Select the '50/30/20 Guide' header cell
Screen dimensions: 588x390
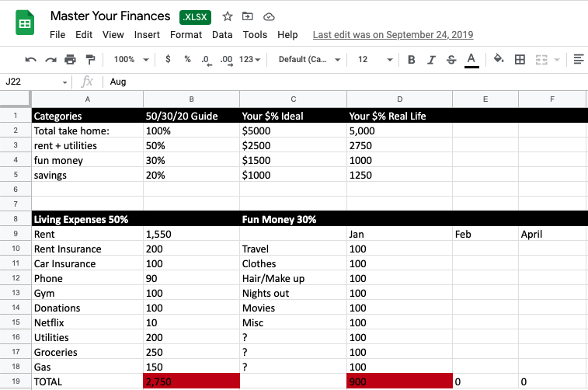[191, 116]
